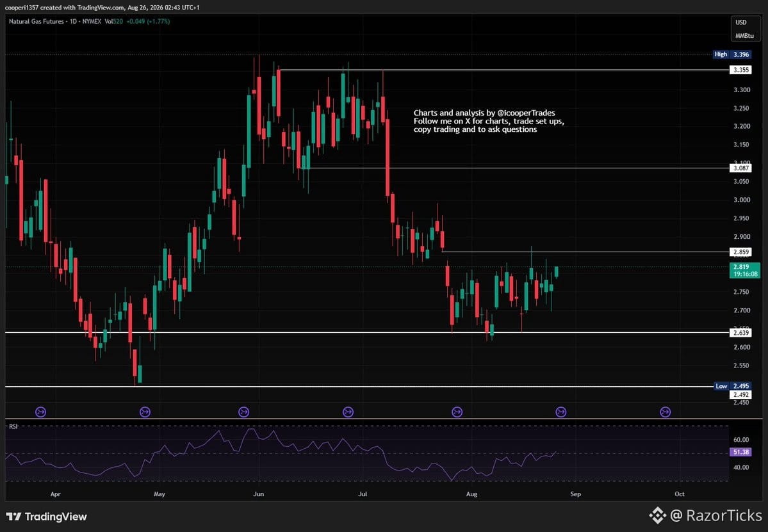Click the Sep label on time axis
The width and height of the screenshot is (768, 532).
coord(575,494)
